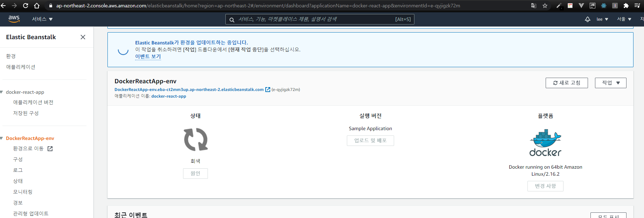Click the search magnifier icon in AWS search
The height and width of the screenshot is (218, 644).
point(232,20)
